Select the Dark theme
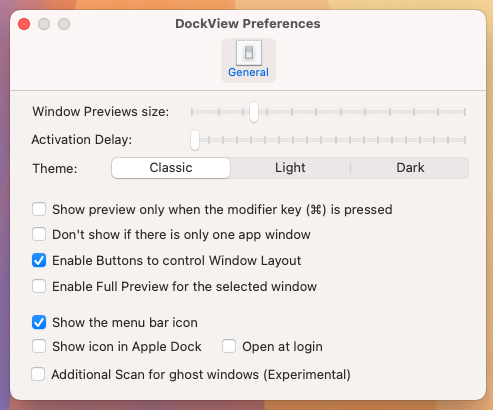493x410 pixels. tap(410, 168)
